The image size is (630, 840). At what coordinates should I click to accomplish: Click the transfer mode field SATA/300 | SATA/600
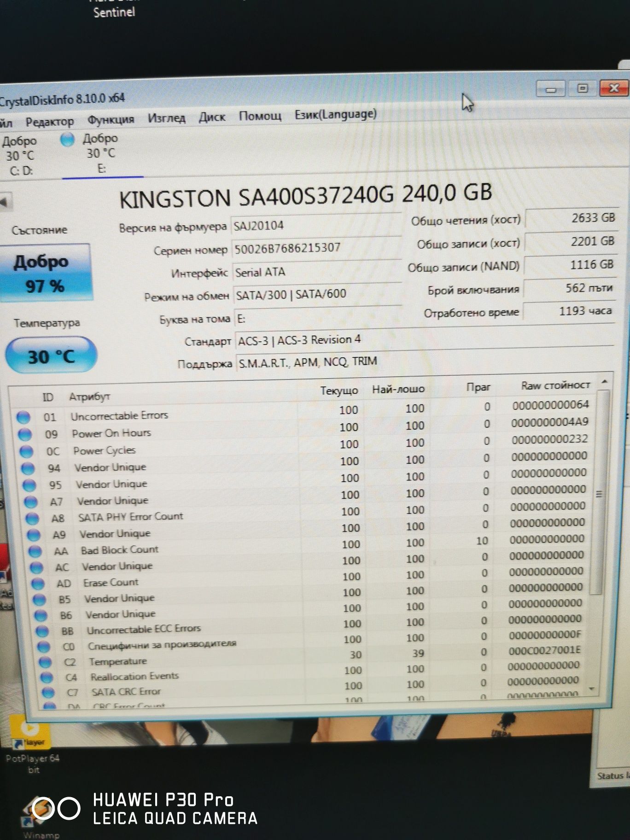tap(318, 294)
